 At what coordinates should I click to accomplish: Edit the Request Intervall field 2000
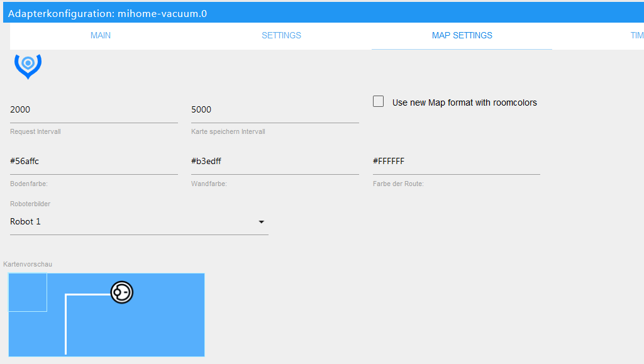94,110
